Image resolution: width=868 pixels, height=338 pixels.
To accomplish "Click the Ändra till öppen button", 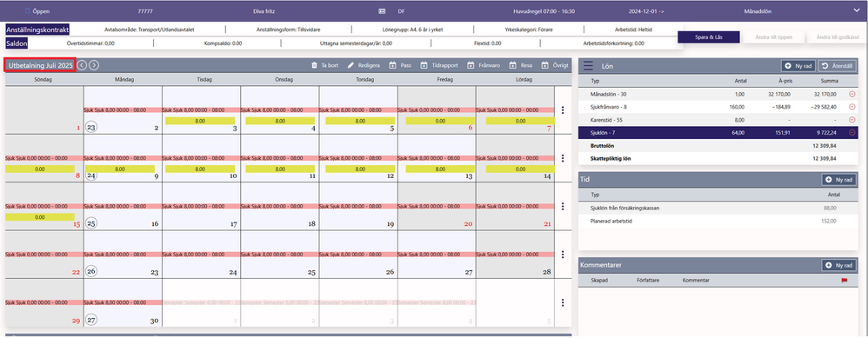I will coord(774,37).
